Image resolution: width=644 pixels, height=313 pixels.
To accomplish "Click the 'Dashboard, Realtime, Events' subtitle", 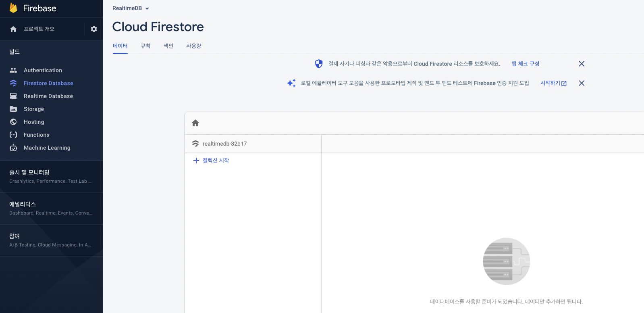I will [51, 213].
